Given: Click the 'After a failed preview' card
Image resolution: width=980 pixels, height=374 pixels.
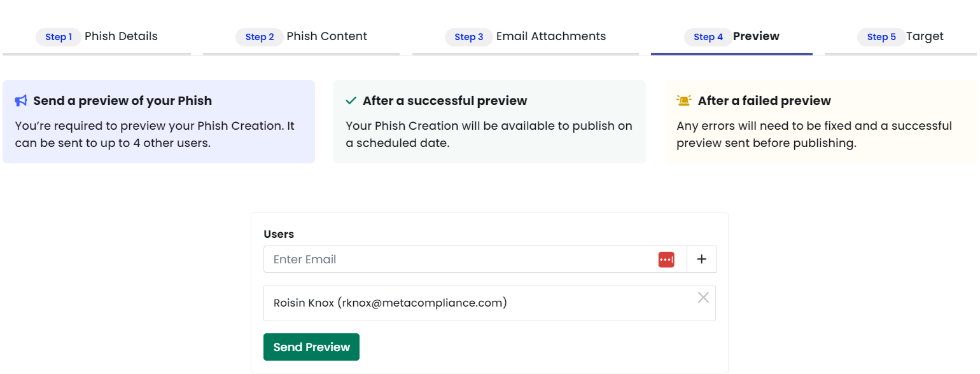Looking at the screenshot, I should pos(820,121).
